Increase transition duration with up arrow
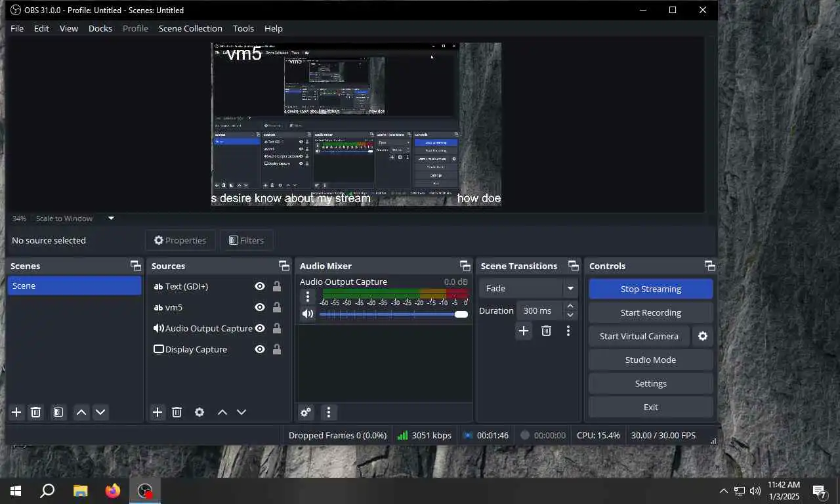Screen dimensions: 840x504 [x=570, y=306]
